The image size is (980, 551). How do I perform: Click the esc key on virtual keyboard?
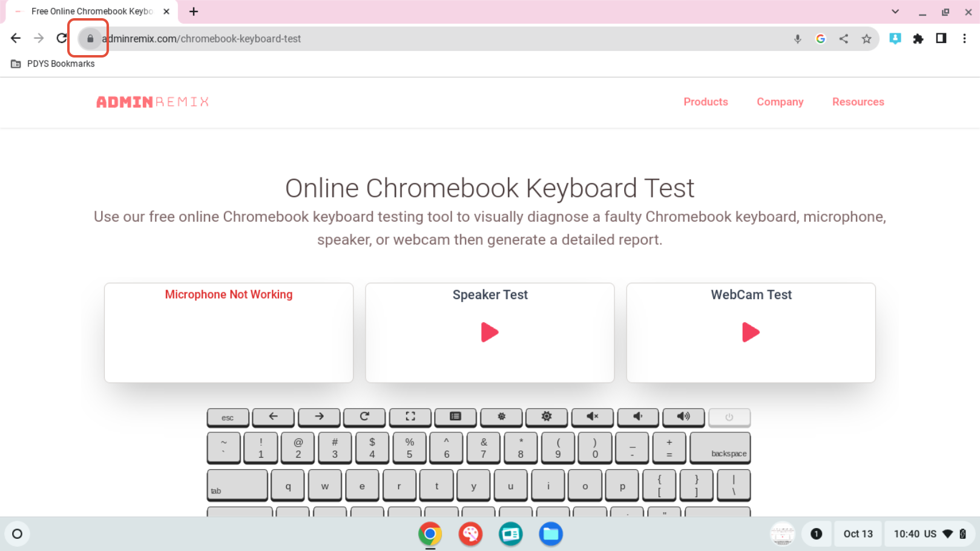click(228, 417)
